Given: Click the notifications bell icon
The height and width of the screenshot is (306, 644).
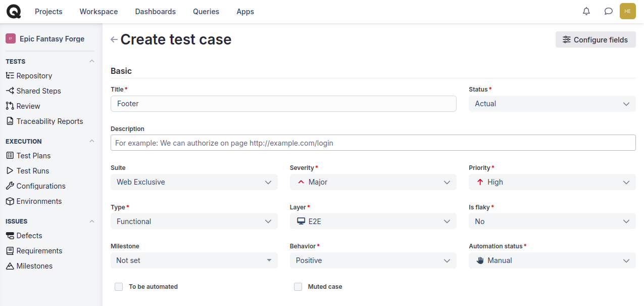Looking at the screenshot, I should click(x=586, y=11).
